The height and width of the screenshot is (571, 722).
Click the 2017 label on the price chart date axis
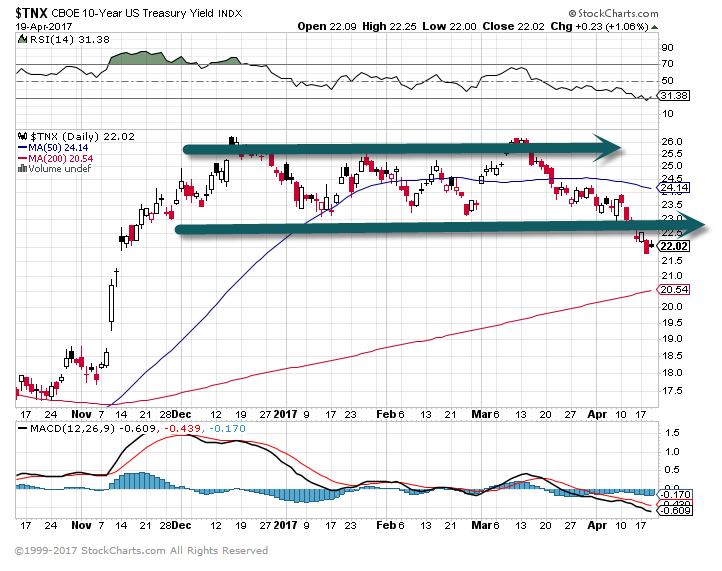285,414
